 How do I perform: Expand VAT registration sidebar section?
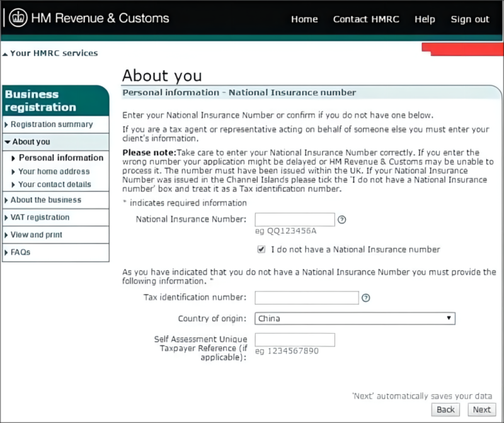click(55, 217)
